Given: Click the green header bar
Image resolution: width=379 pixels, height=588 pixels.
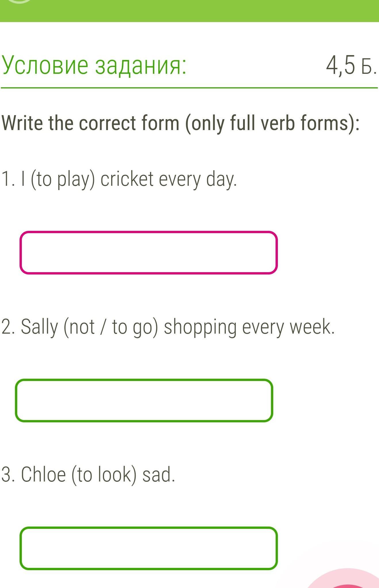Looking at the screenshot, I should coord(189,11).
